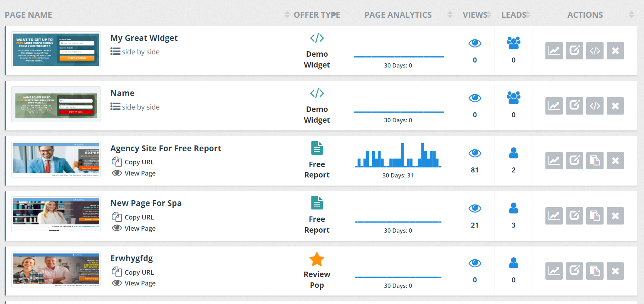This screenshot has width=644, height=304.
Task: Click views eye icon for My Great Widget
Action: click(475, 43)
